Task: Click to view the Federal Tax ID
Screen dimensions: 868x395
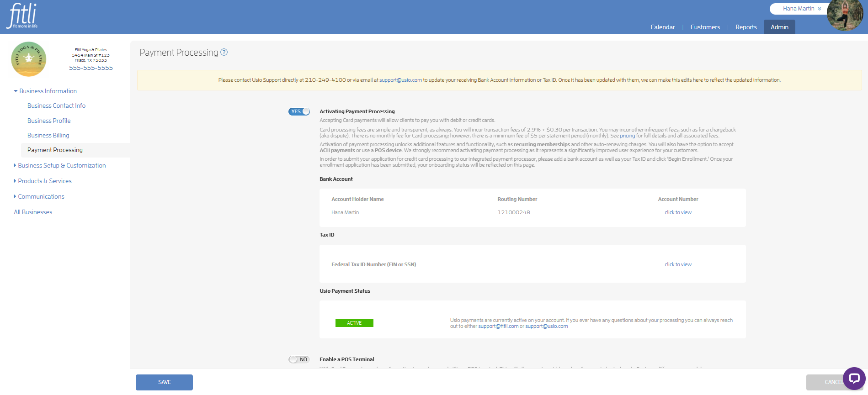Action: tap(678, 264)
